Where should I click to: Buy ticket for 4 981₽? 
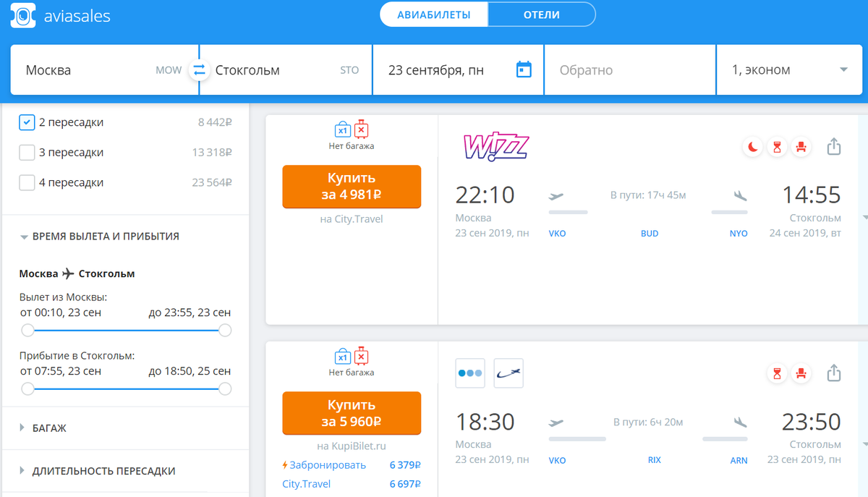[x=352, y=187]
